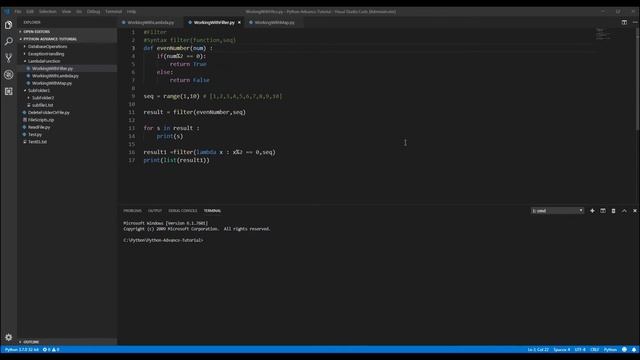Open the terminal selector dropdown
This screenshot has height=360, width=640.
557,211
